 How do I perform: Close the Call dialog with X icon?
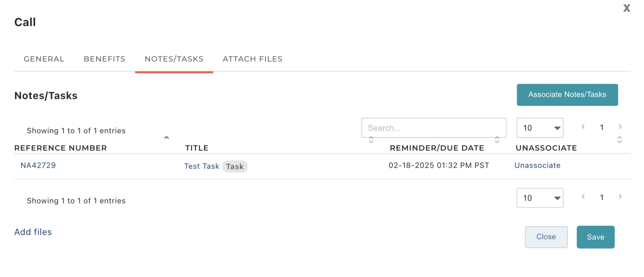pyautogui.click(x=627, y=8)
